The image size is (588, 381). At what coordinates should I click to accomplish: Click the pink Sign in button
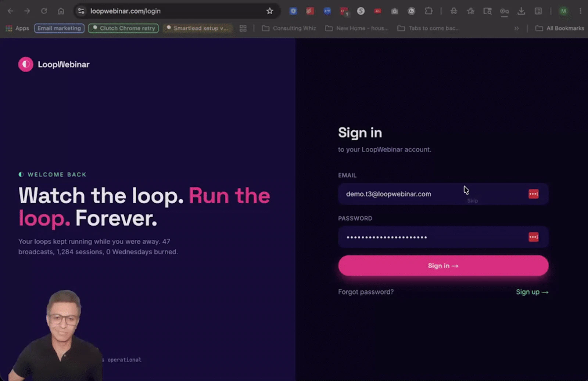click(x=443, y=266)
